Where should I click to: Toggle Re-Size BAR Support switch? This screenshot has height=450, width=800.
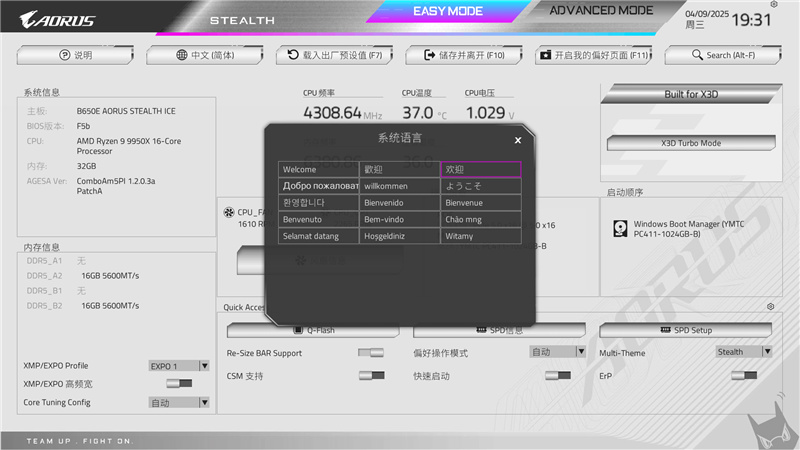click(x=371, y=353)
